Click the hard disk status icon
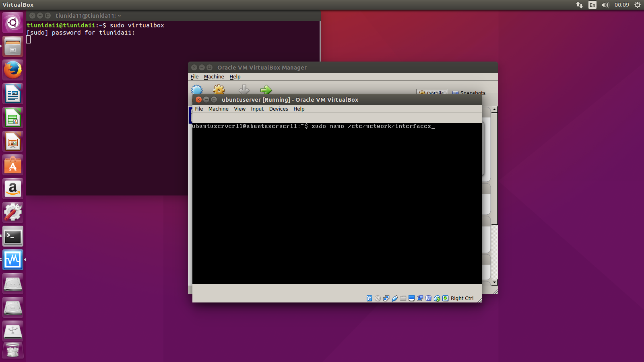Image resolution: width=644 pixels, height=362 pixels. click(x=369, y=298)
